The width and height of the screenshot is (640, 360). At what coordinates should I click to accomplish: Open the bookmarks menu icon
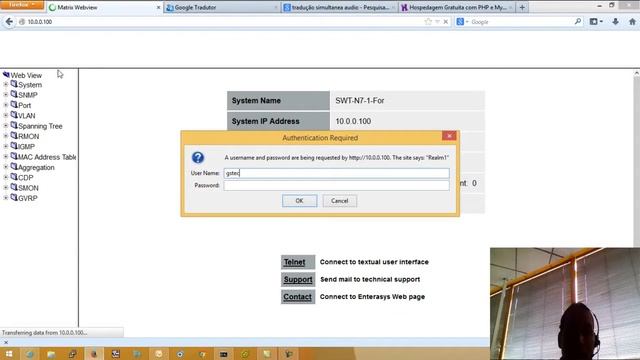pos(596,22)
